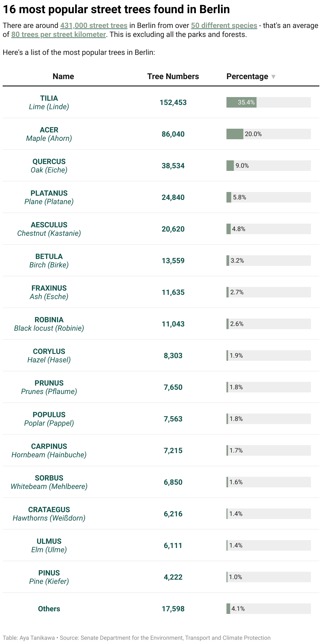Select the SORBUS Whitebeam (Mehlbeere) name cell

click(x=49, y=482)
